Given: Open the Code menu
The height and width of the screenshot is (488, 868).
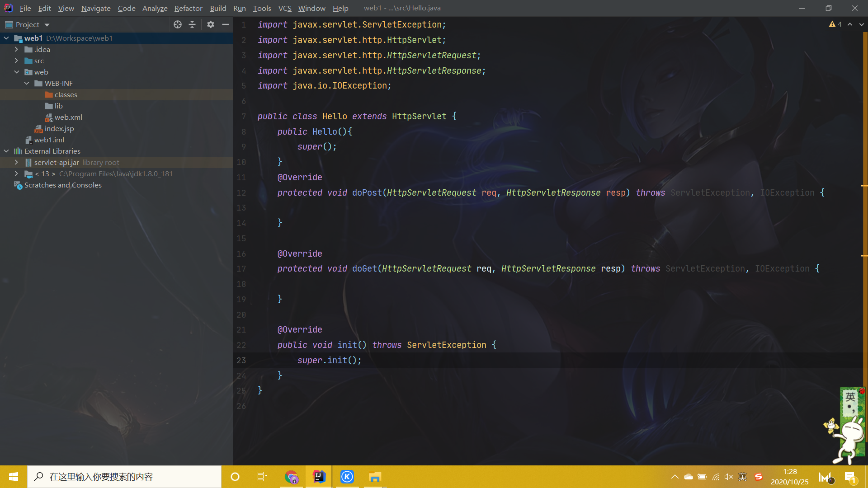Looking at the screenshot, I should (x=127, y=8).
